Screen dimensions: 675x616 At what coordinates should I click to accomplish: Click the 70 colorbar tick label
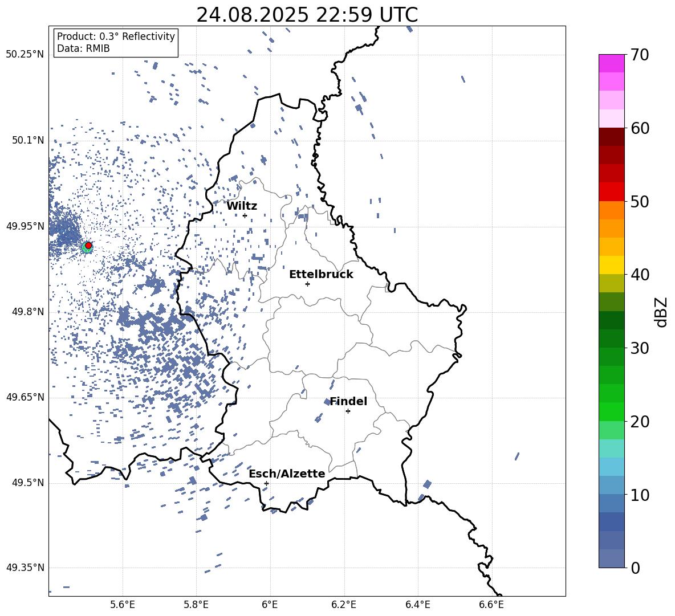(639, 55)
